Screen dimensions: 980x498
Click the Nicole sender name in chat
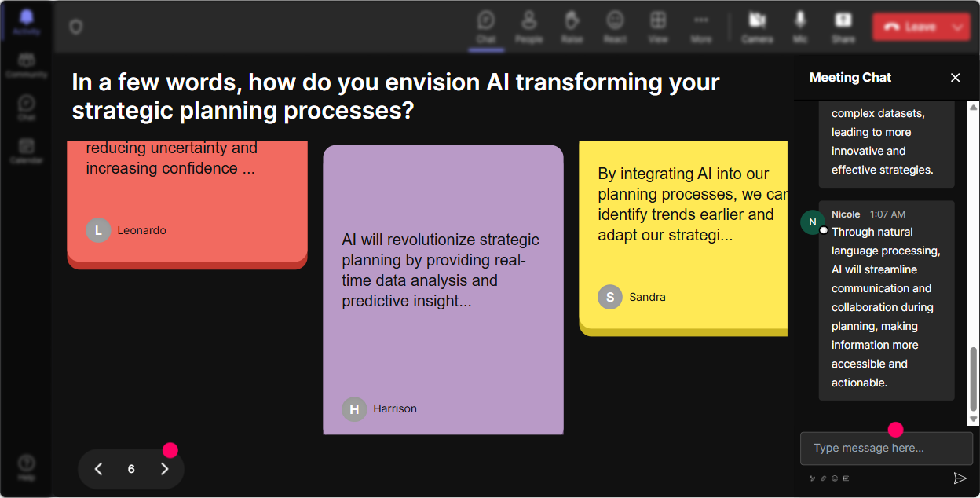(846, 214)
